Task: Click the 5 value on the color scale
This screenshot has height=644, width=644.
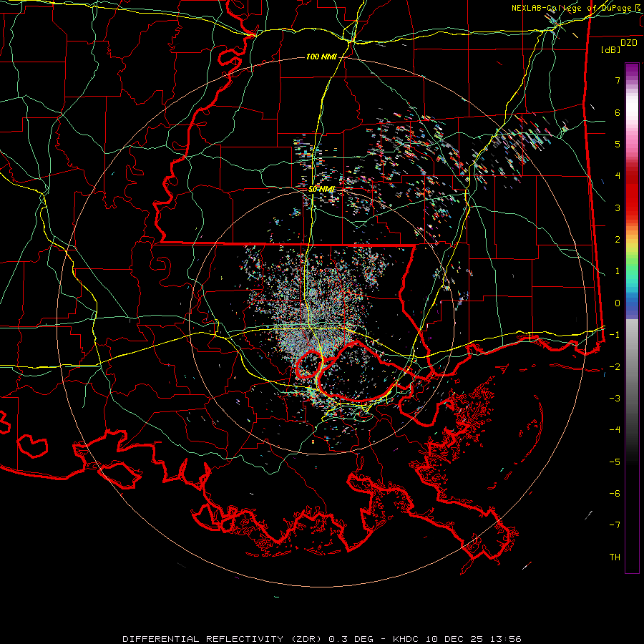Action: pos(618,144)
